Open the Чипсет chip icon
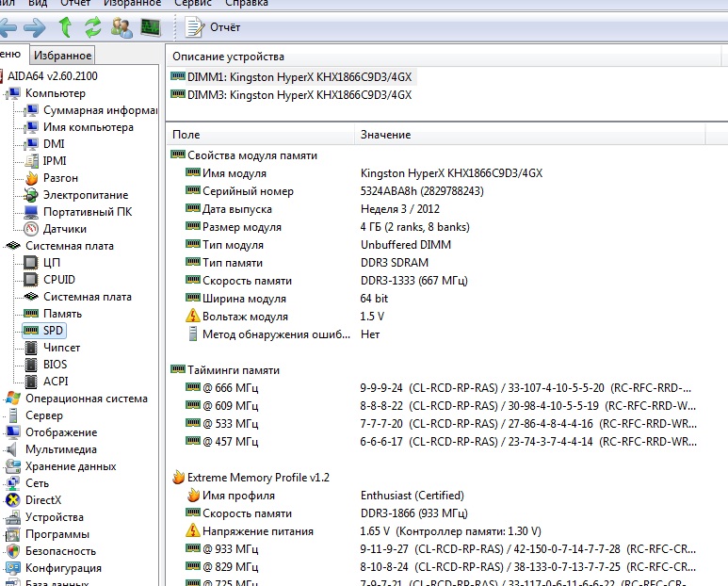 click(x=31, y=348)
